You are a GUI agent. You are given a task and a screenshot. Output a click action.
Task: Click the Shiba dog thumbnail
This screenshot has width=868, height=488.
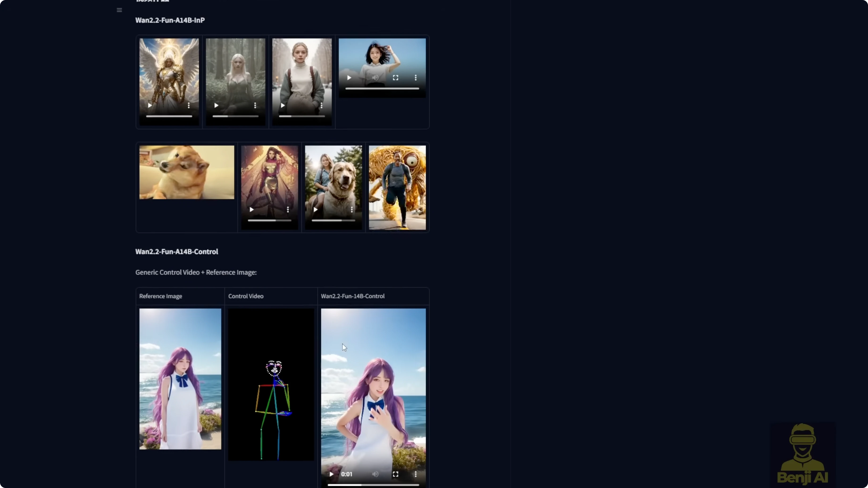[x=187, y=172]
